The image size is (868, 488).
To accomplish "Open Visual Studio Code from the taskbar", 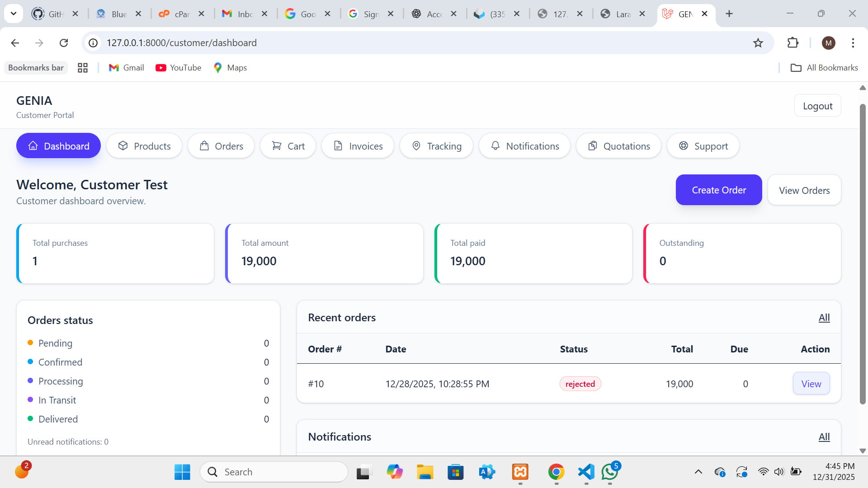I will click(586, 472).
